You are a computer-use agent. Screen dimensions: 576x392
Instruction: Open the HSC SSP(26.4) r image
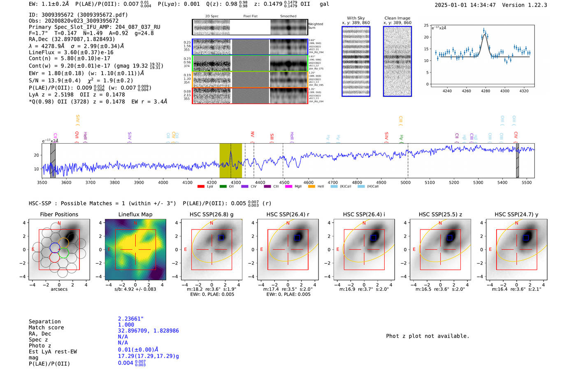(x=288, y=250)
